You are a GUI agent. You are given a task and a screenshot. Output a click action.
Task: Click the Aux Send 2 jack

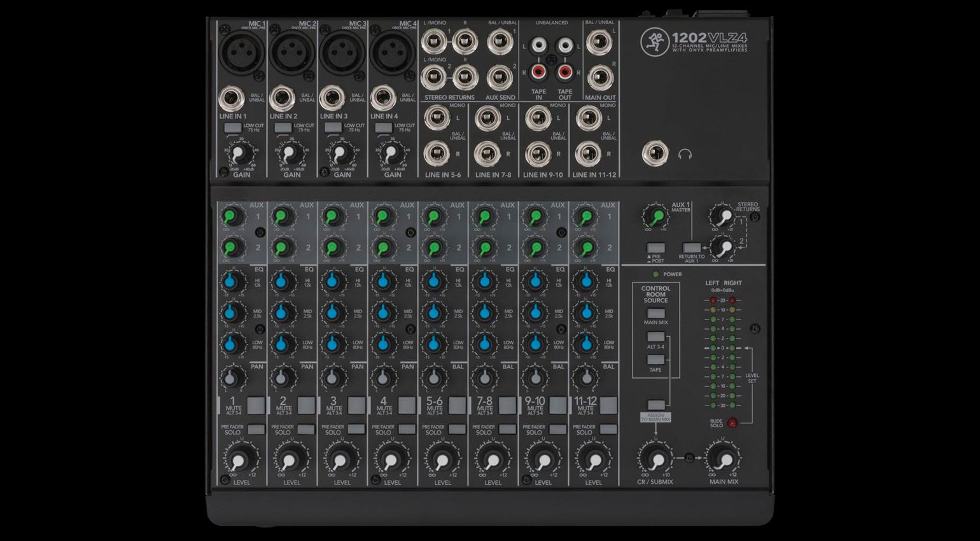click(500, 77)
